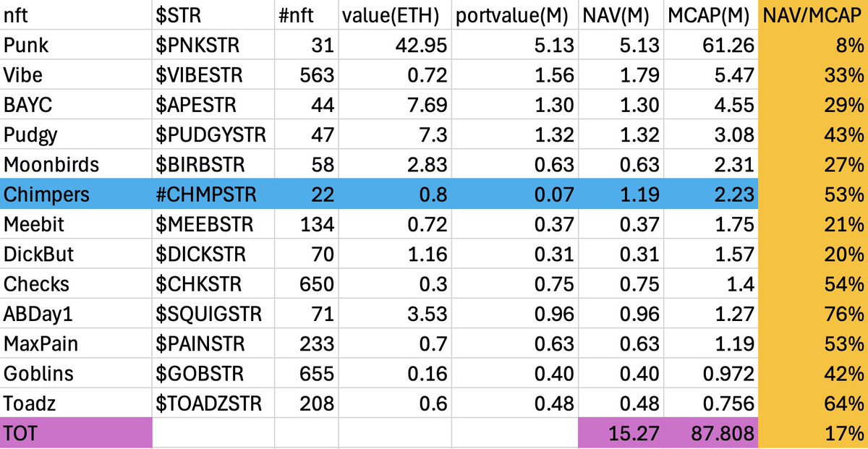Select the highlighted 'Chimpers' cell
Screen dimensions: 868x449
click(76, 194)
